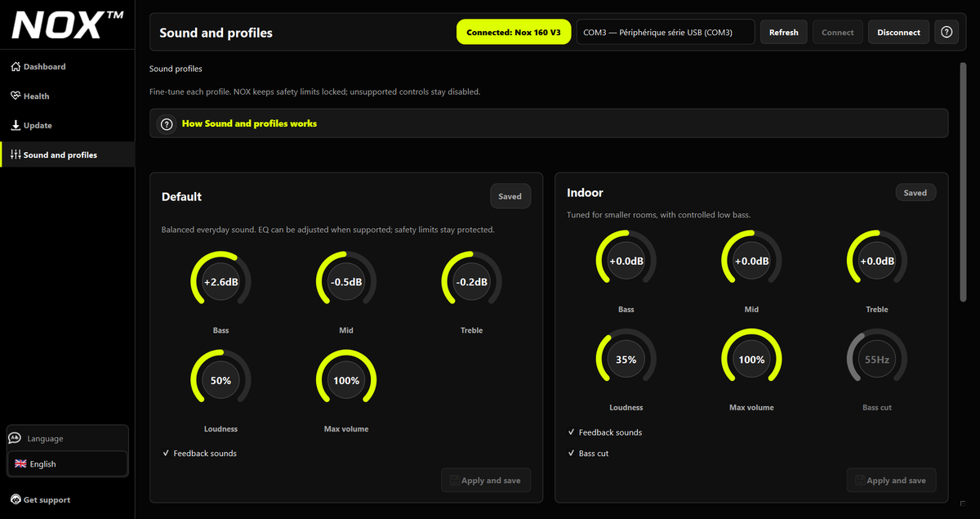This screenshot has width=980, height=519.
Task: Toggle Bass cut checkbox in the Indoor profile
Action: (x=572, y=453)
